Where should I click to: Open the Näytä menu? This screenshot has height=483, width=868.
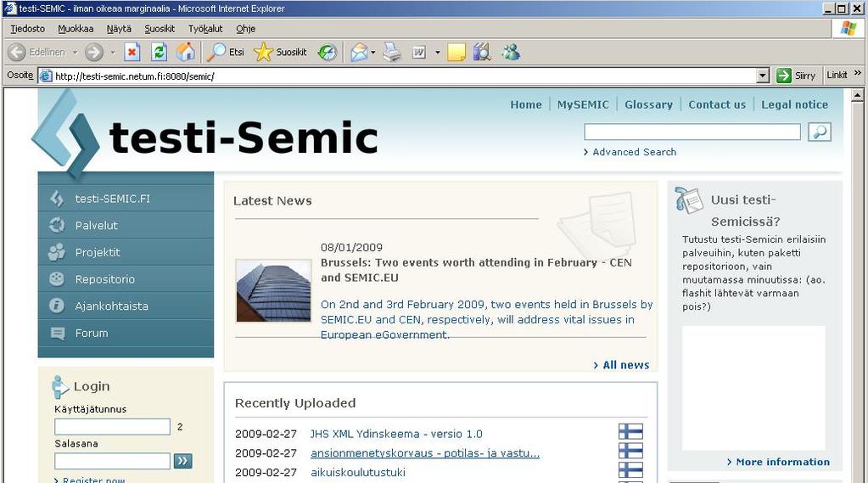click(119, 28)
